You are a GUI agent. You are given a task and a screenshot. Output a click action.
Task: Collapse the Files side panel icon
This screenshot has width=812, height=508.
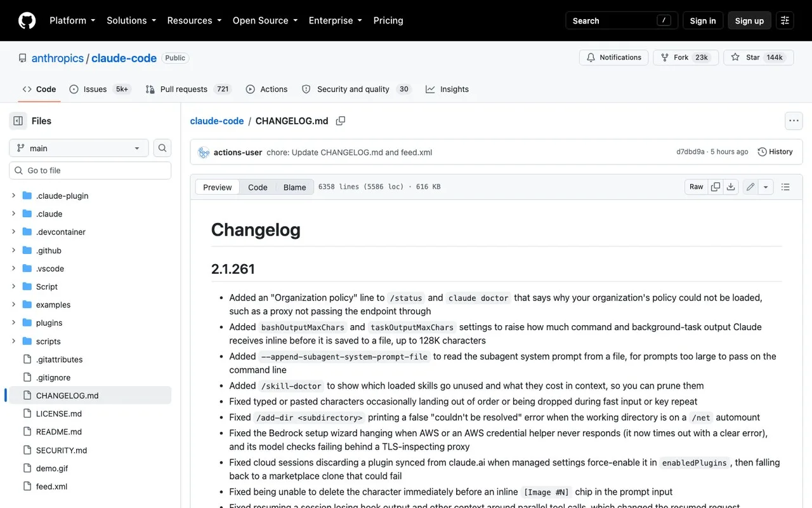point(18,121)
